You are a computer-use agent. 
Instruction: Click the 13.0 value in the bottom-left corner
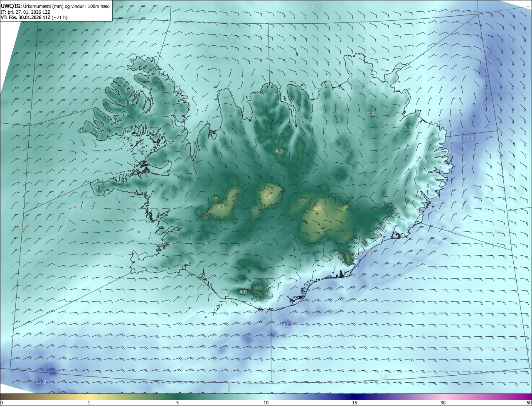(41, 382)
